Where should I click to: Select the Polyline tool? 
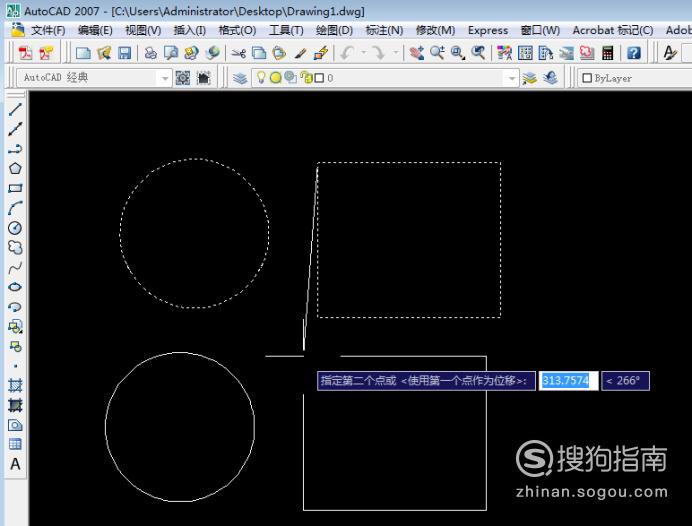pyautogui.click(x=15, y=149)
